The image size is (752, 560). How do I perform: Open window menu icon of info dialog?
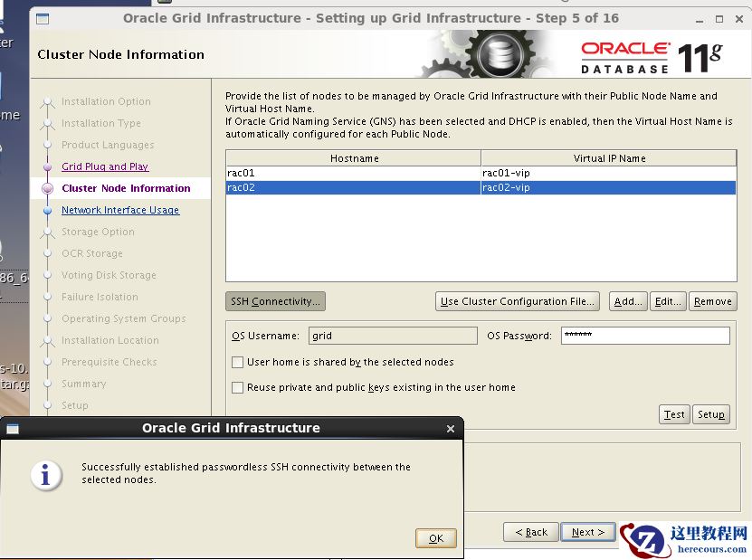coord(13,429)
